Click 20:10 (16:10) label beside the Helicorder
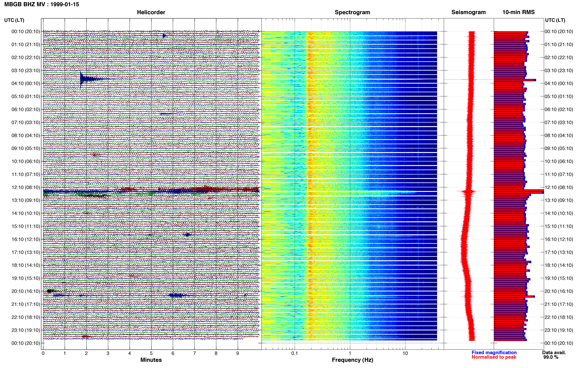588x368 pixels. pyautogui.click(x=26, y=291)
